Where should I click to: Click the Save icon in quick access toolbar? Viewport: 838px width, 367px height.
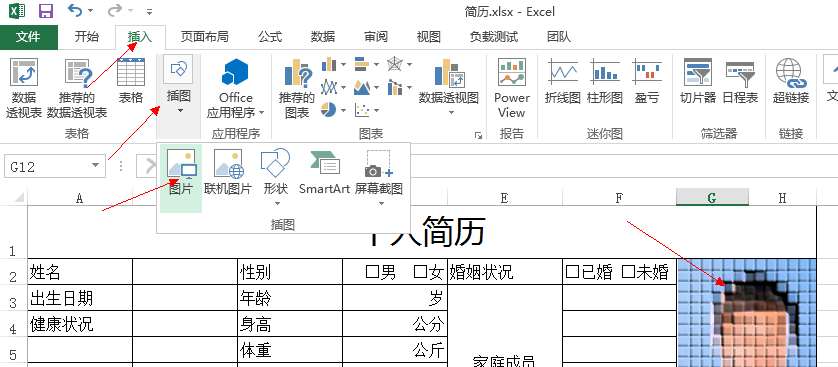coord(46,11)
